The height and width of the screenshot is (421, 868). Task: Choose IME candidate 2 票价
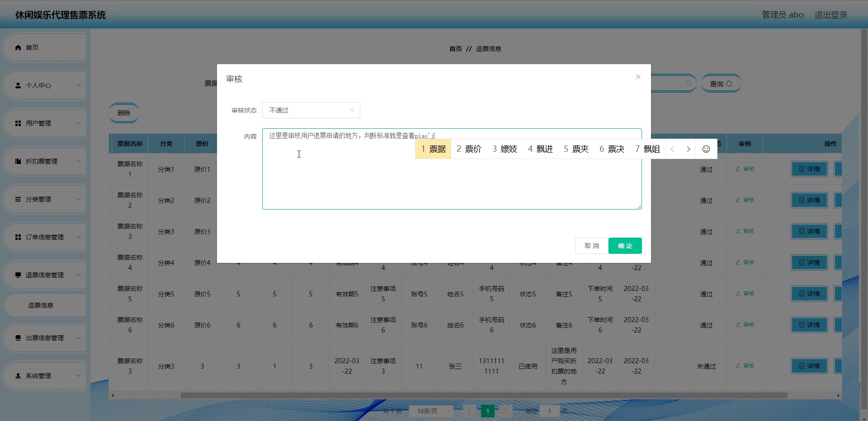point(469,149)
